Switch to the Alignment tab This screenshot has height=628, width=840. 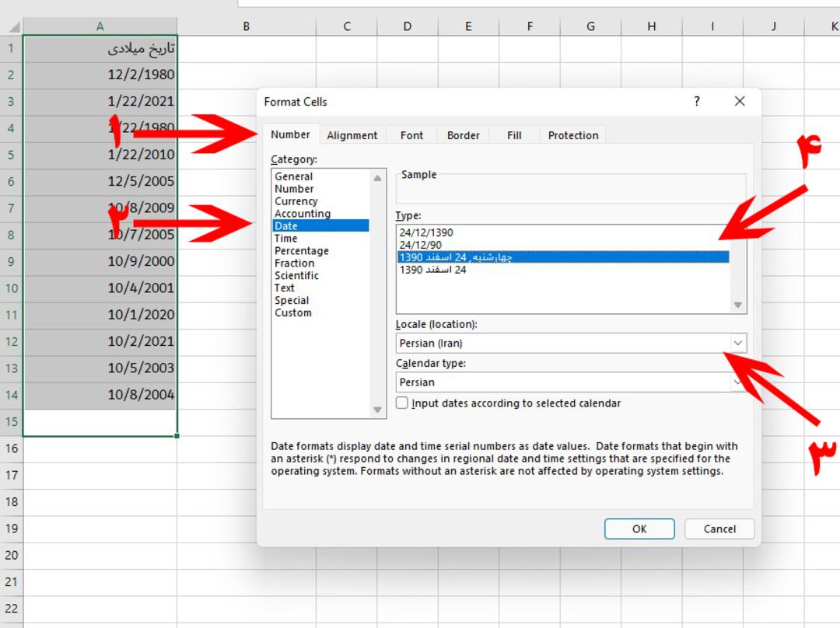pos(352,135)
